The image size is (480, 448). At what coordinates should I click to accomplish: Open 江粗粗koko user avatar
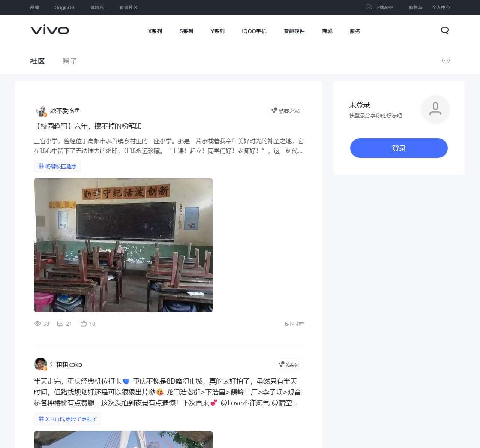40,364
